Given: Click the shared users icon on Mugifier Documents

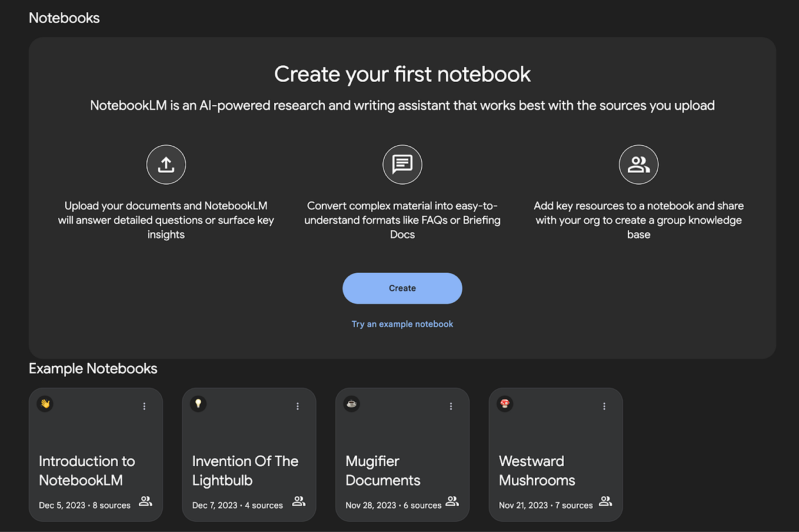Looking at the screenshot, I should point(452,501).
